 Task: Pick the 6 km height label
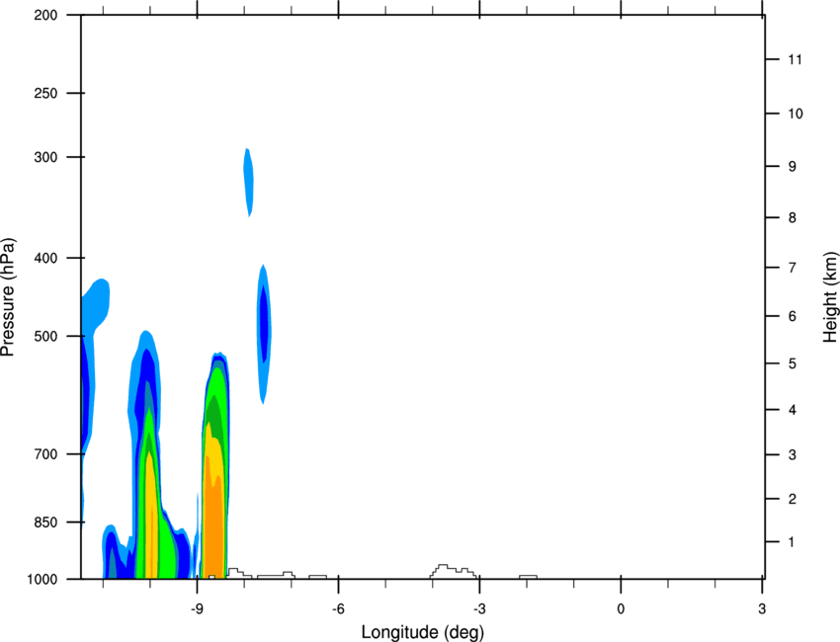[793, 316]
